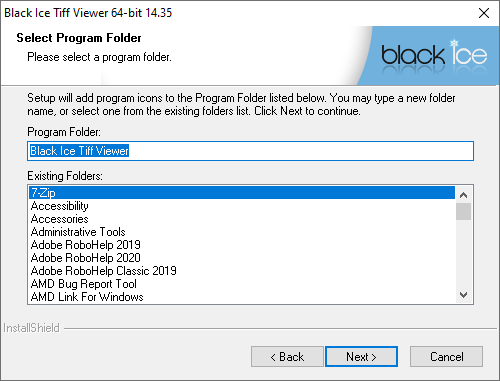Select the Accessibility folder
500x381 pixels.
(x=242, y=206)
